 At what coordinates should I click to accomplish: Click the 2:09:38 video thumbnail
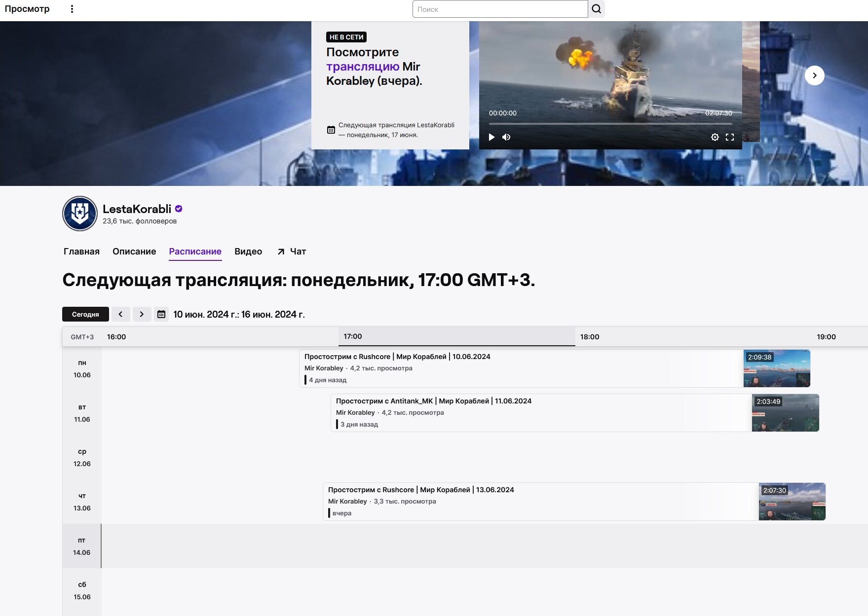[777, 368]
